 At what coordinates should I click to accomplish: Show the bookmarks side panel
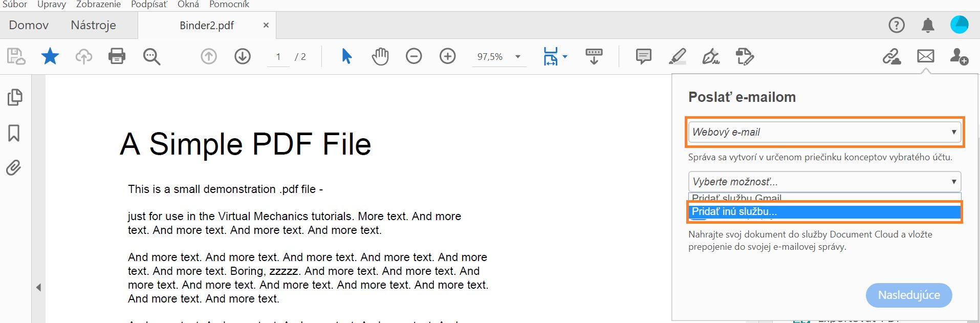click(x=14, y=133)
